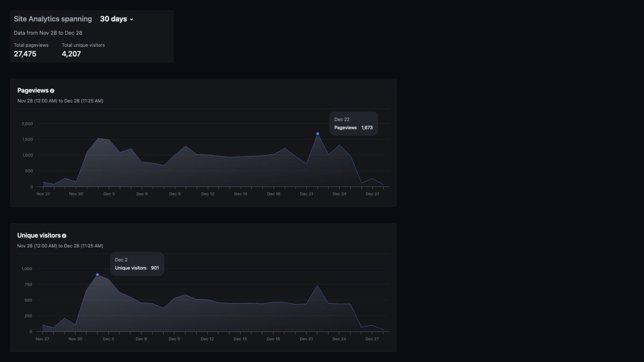Screen dimensions: 644x362
Task: Click Dec 9 label on Unique visitors chart
Action: click(175, 339)
